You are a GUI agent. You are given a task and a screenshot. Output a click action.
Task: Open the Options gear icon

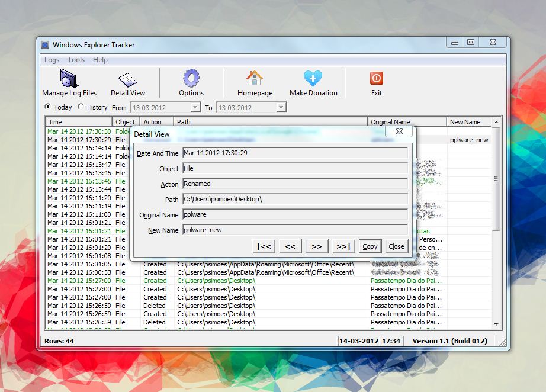191,78
